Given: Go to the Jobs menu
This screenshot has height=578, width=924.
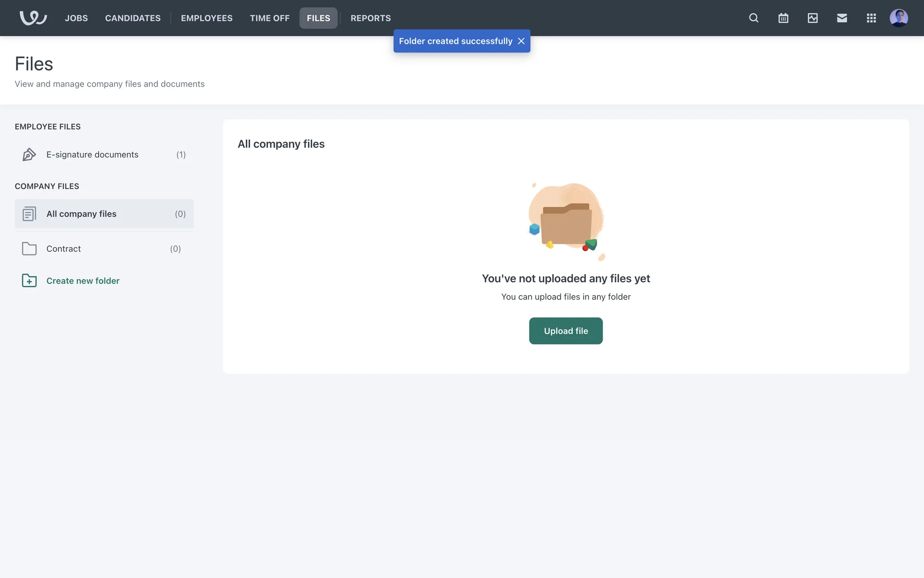Looking at the screenshot, I should click(76, 18).
